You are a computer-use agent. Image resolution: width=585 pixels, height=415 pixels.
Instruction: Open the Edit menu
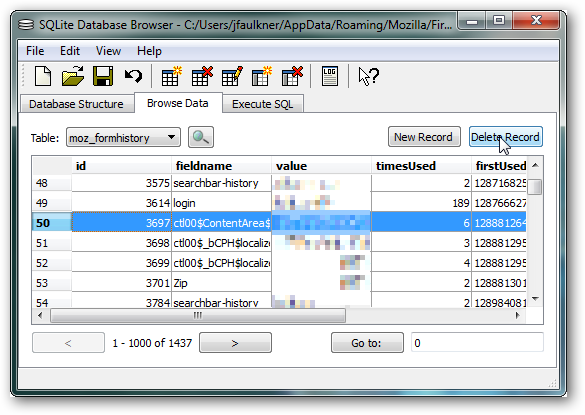click(70, 51)
